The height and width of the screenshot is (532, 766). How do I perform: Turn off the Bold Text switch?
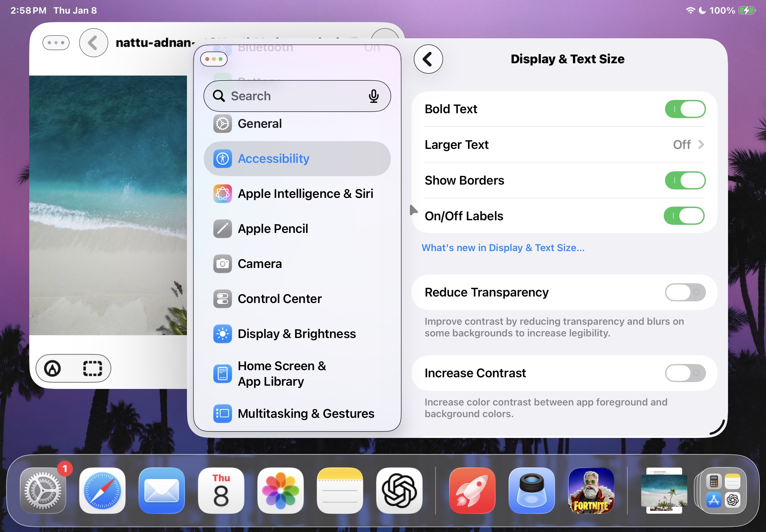pos(685,109)
